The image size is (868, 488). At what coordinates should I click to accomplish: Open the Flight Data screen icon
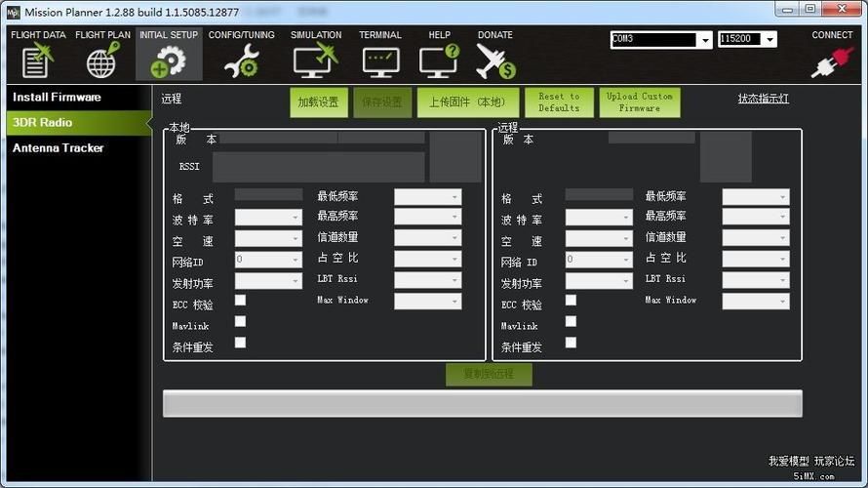(37, 61)
